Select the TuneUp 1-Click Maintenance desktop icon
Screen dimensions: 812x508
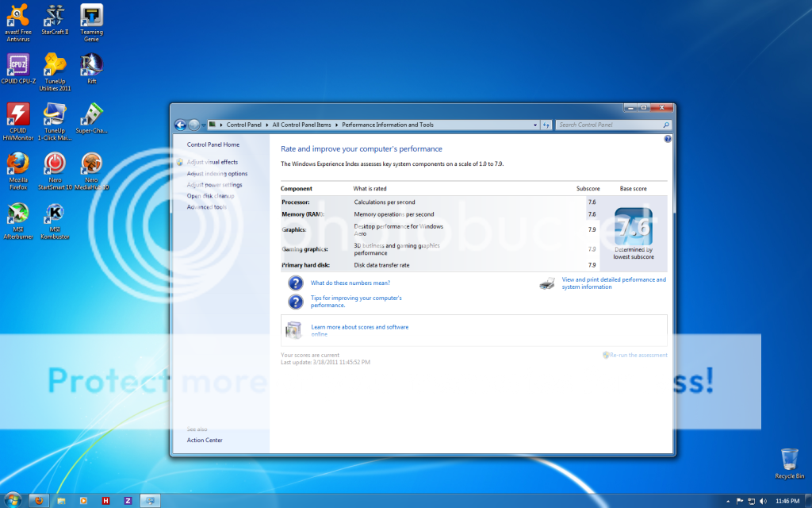[55, 121]
